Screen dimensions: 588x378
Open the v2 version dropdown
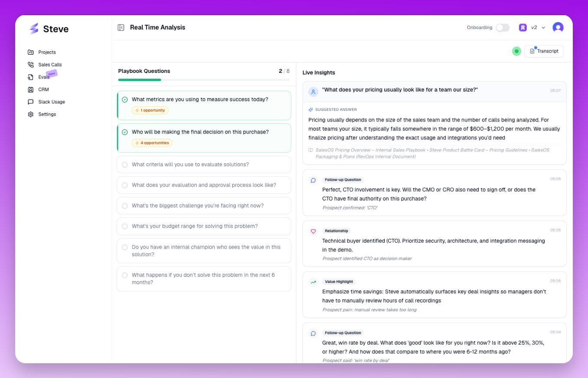point(539,27)
